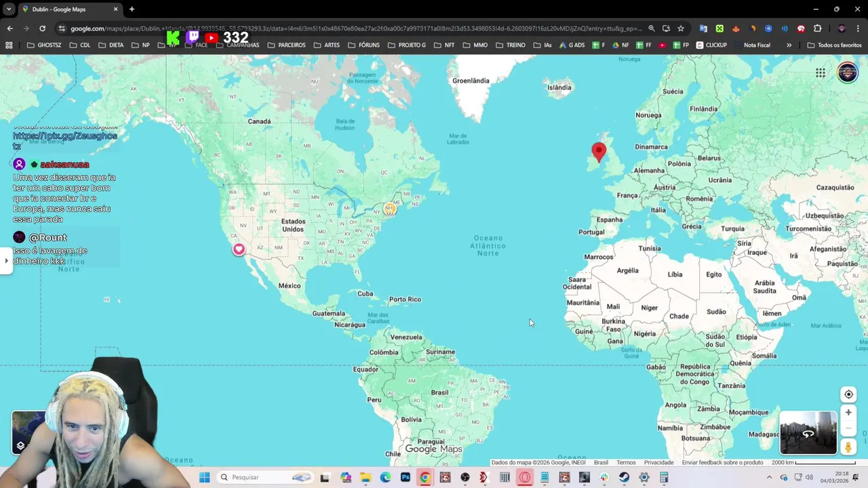The width and height of the screenshot is (868, 488).
Task: Expand the collapsed side panel arrow
Action: 6,260
